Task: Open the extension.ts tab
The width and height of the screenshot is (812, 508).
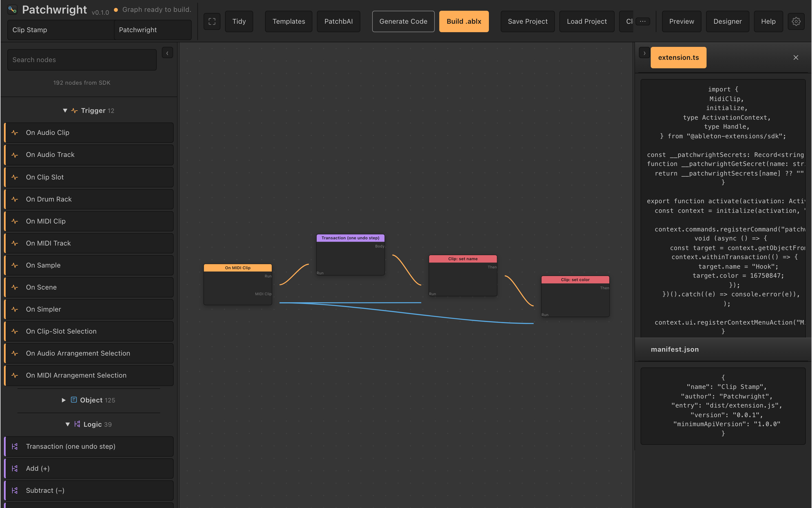Action: click(x=678, y=58)
